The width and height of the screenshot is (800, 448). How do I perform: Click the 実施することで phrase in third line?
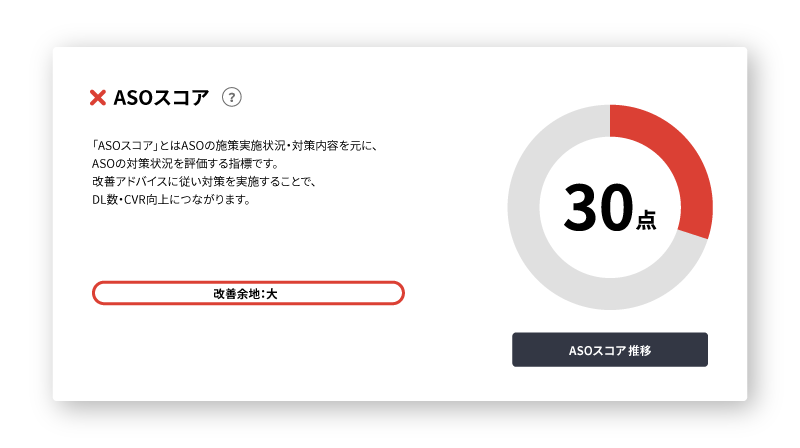[274, 182]
